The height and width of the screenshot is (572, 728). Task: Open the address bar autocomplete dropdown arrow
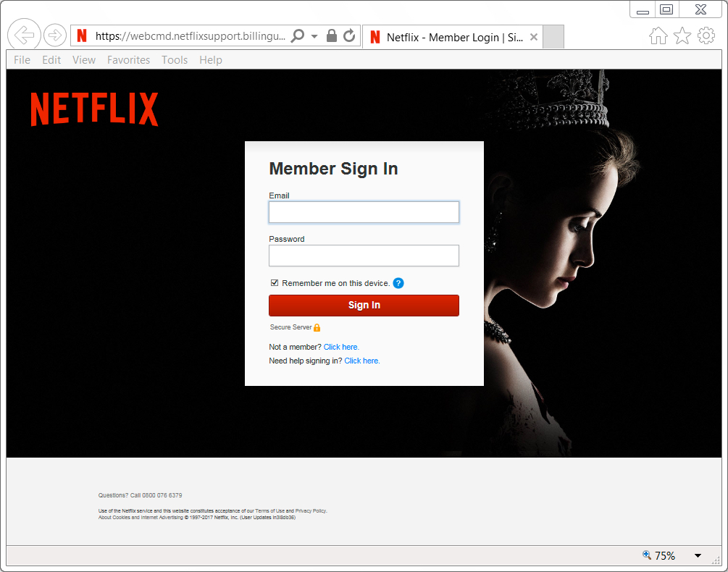pyautogui.click(x=314, y=36)
